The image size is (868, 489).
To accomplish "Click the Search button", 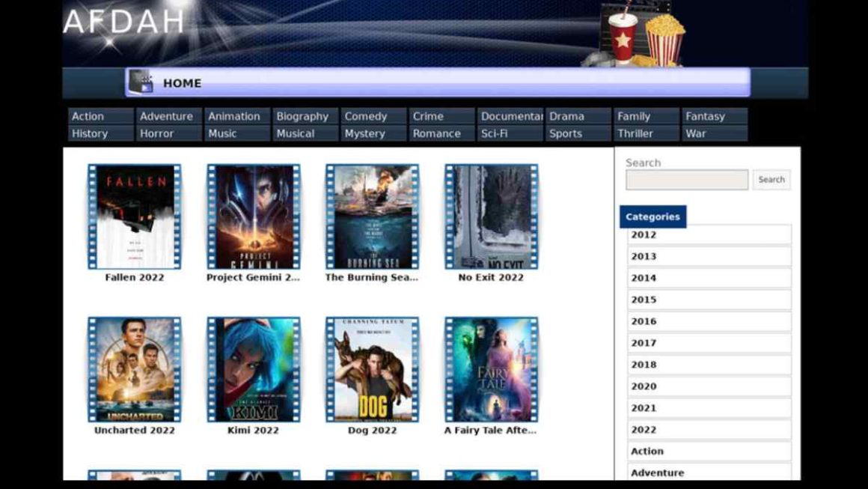I will click(771, 180).
